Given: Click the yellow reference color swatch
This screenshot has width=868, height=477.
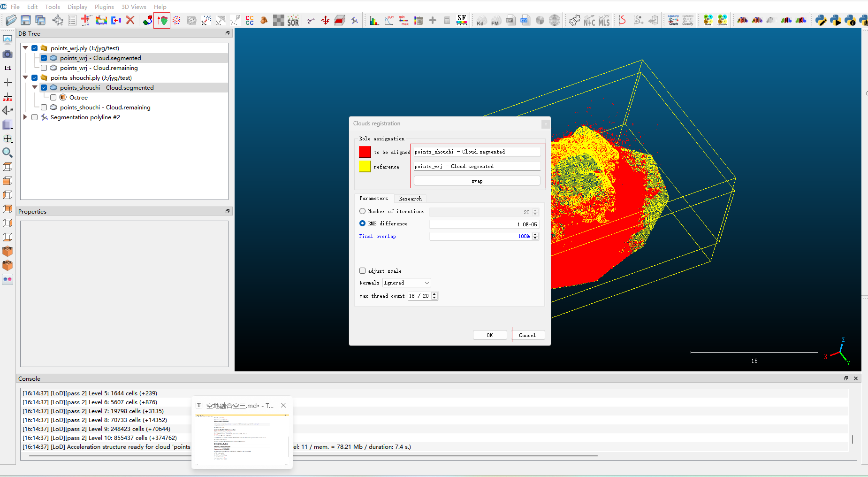Looking at the screenshot, I should 365,167.
